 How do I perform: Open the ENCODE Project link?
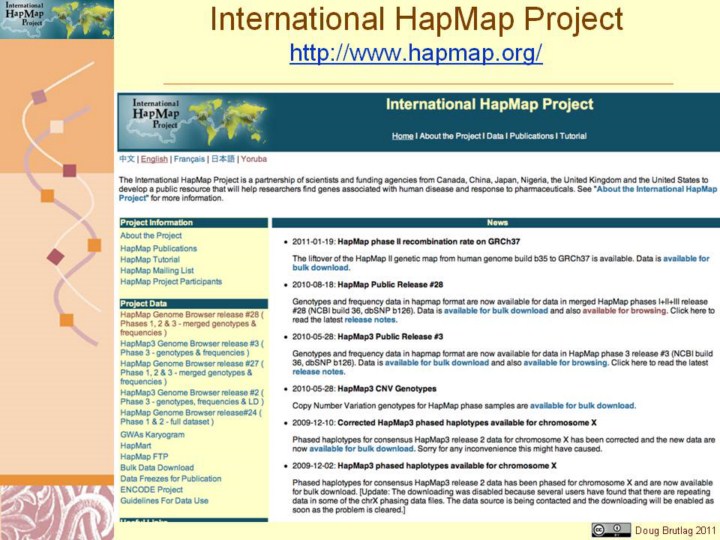[x=151, y=490]
